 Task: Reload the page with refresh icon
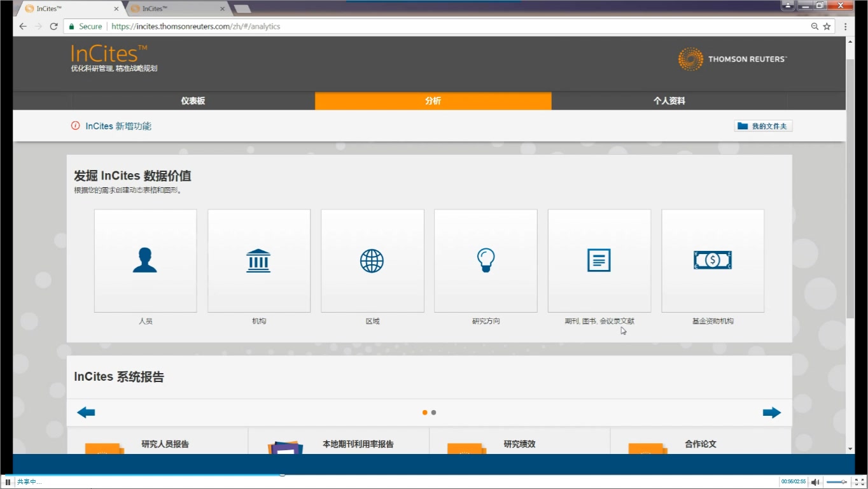click(x=54, y=27)
